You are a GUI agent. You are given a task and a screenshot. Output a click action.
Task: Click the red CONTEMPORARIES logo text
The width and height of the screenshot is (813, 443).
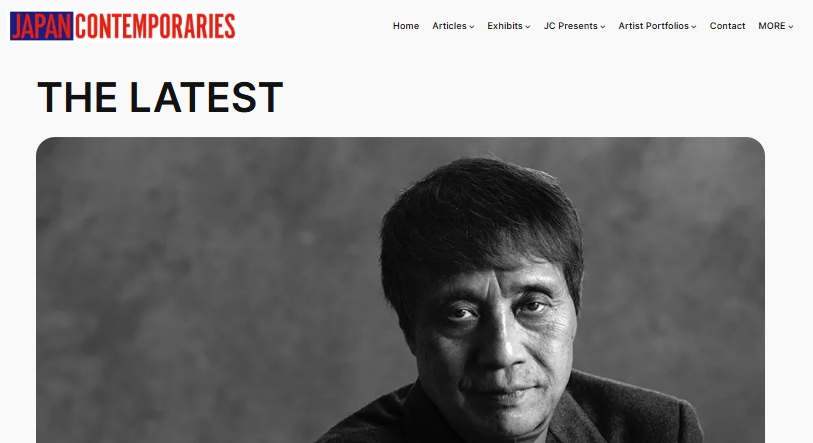pyautogui.click(x=155, y=26)
